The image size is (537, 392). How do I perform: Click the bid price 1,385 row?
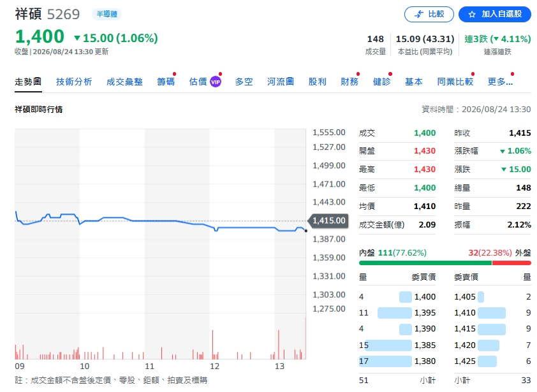pyautogui.click(x=397, y=345)
